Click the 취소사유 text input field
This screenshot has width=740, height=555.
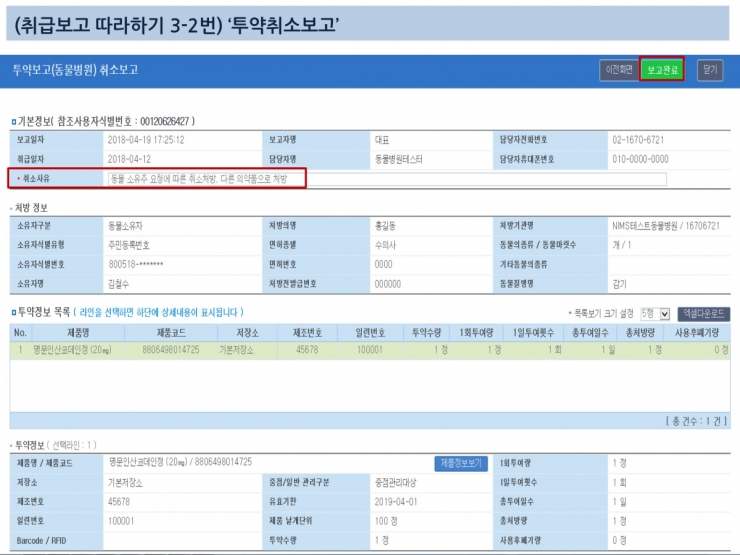click(x=386, y=179)
